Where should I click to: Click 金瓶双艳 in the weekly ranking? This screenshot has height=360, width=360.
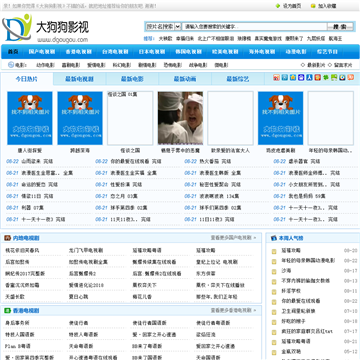[291, 352]
